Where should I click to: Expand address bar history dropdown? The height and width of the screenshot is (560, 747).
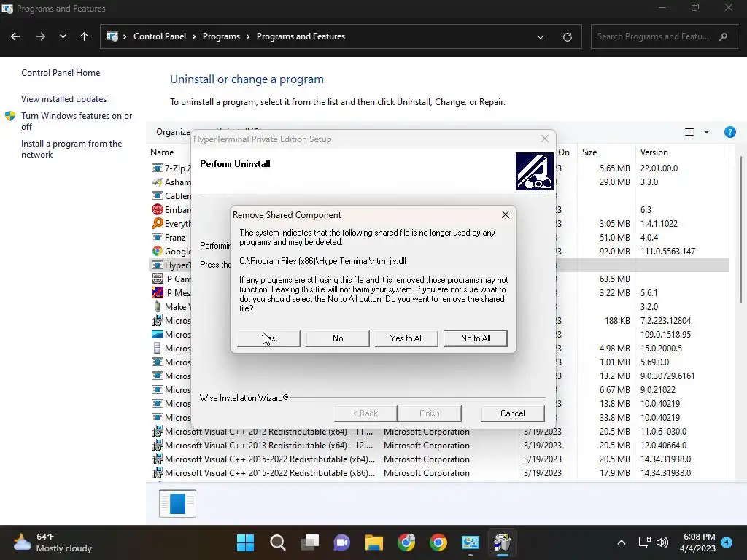tap(541, 36)
